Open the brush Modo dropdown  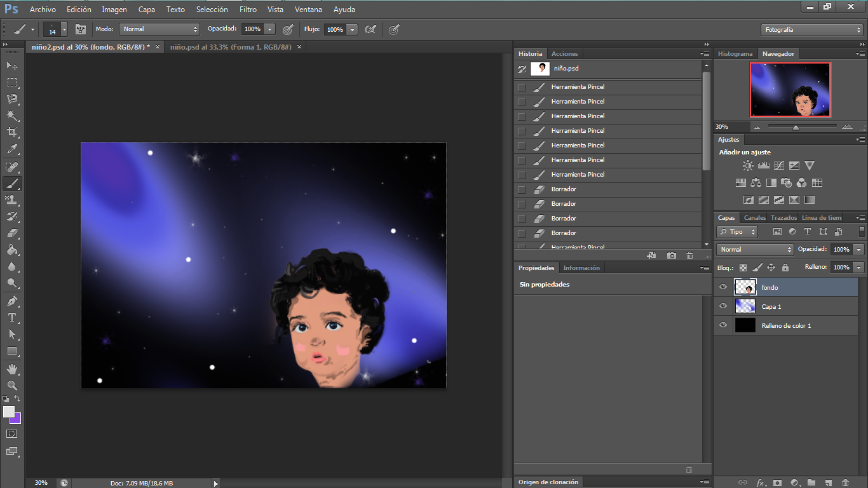(159, 29)
